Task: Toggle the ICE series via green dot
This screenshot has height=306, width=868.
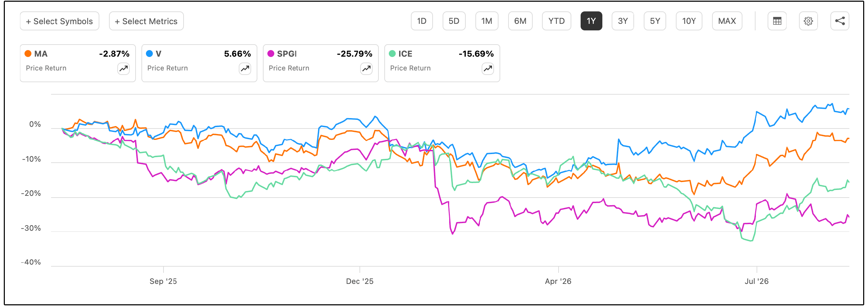Action: 392,54
